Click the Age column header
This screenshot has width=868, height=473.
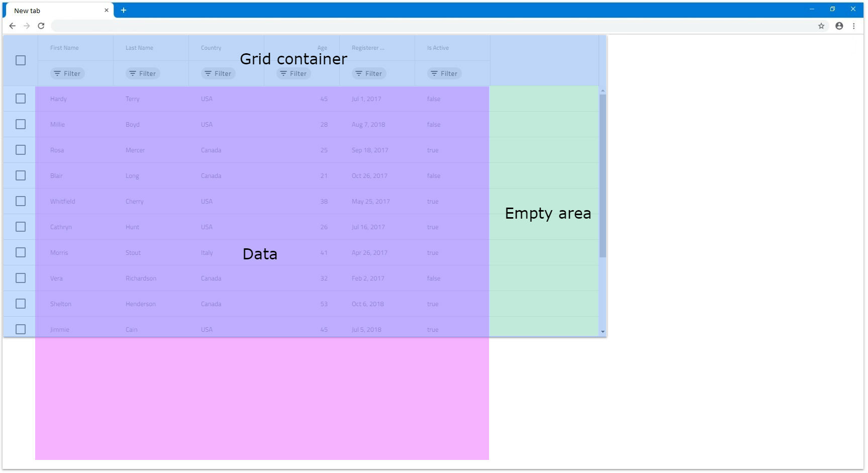(x=322, y=48)
